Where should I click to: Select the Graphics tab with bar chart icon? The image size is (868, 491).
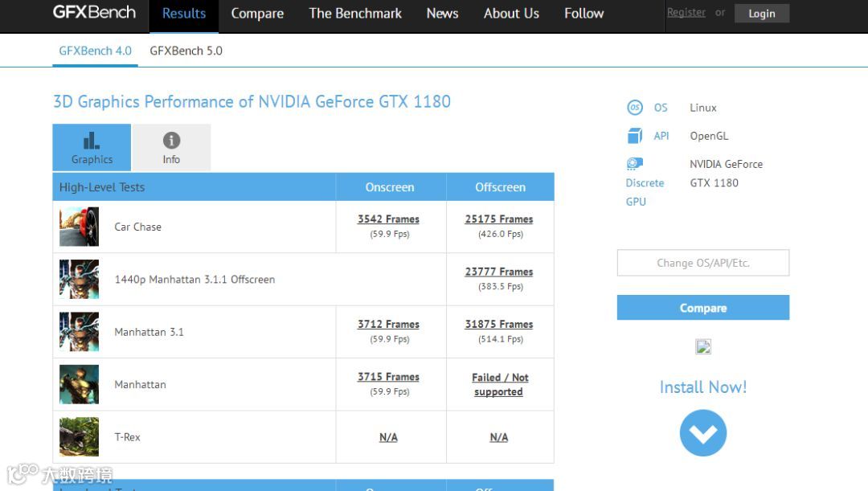click(x=92, y=147)
